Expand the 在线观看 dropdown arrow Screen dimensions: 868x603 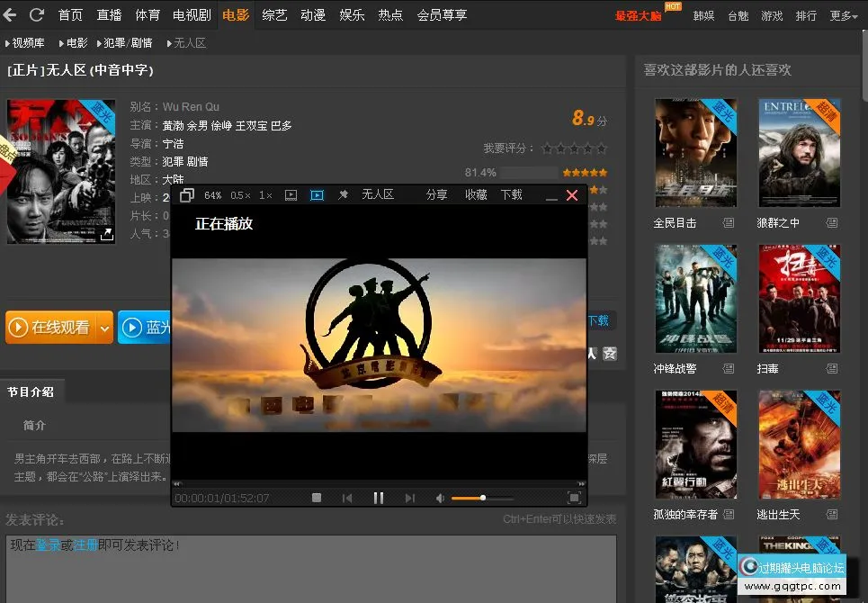point(104,328)
